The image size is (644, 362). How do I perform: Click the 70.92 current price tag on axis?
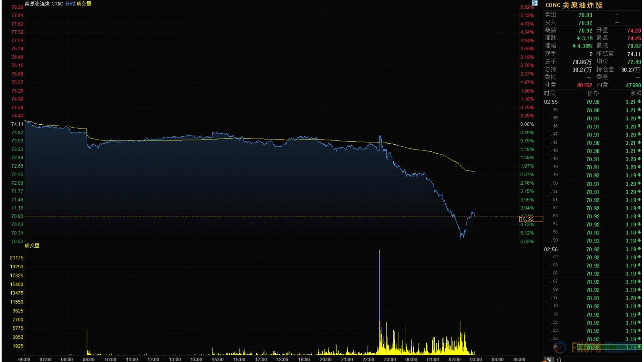(531, 219)
